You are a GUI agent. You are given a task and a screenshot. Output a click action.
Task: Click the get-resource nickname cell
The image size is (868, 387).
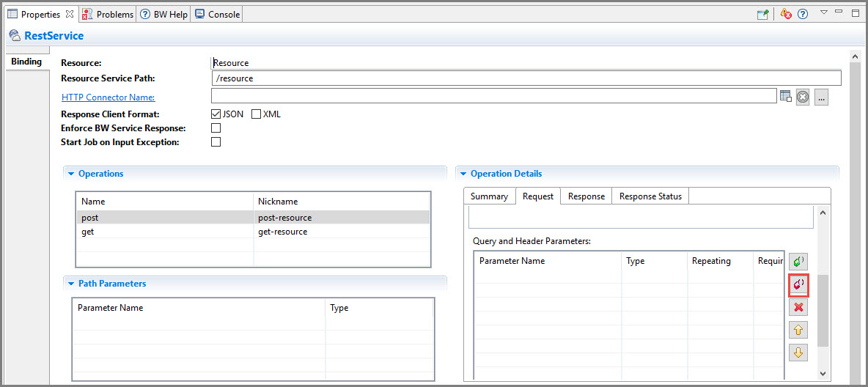[342, 232]
